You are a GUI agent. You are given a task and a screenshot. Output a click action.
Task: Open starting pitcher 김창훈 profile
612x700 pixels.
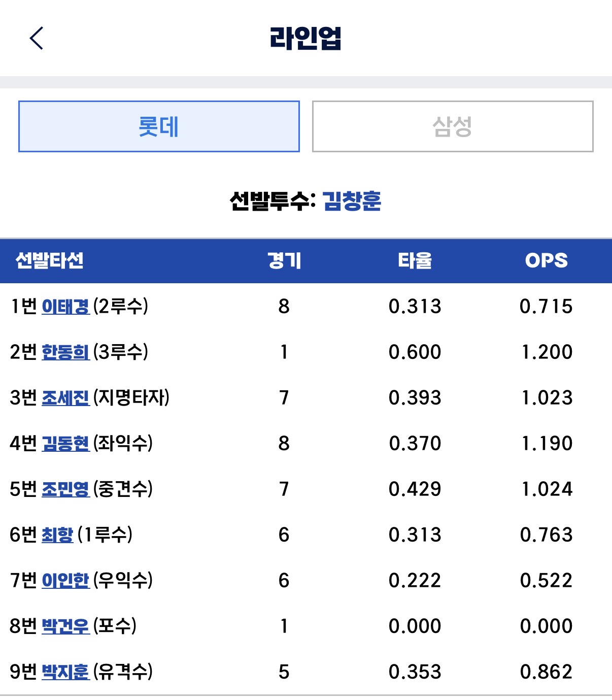pos(352,201)
